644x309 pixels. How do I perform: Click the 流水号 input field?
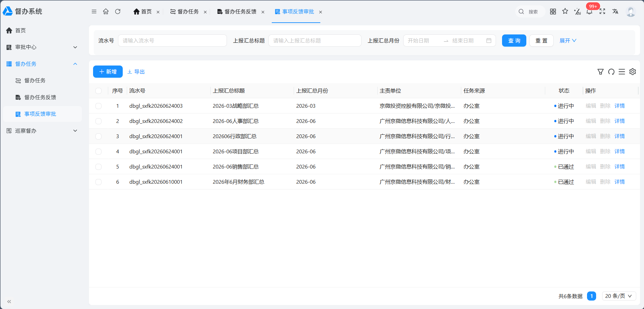172,41
